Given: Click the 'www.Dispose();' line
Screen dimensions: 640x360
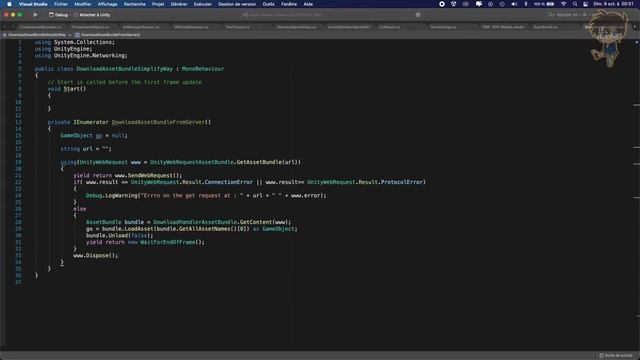Looking at the screenshot, I should pos(96,256).
